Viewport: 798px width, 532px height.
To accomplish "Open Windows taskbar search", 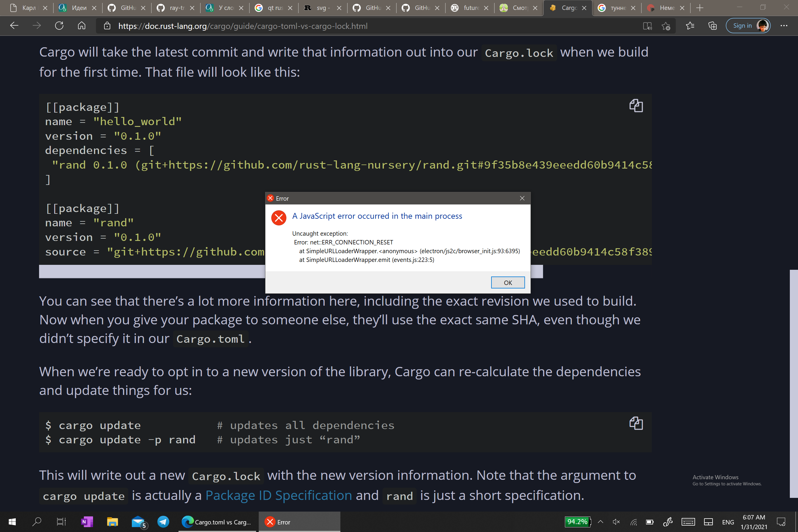I will (37, 522).
